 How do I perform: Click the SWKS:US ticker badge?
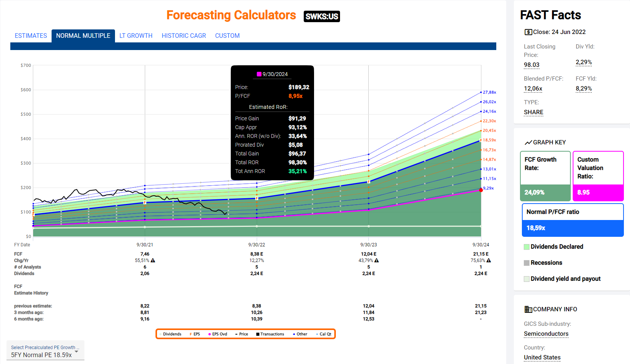coord(322,16)
